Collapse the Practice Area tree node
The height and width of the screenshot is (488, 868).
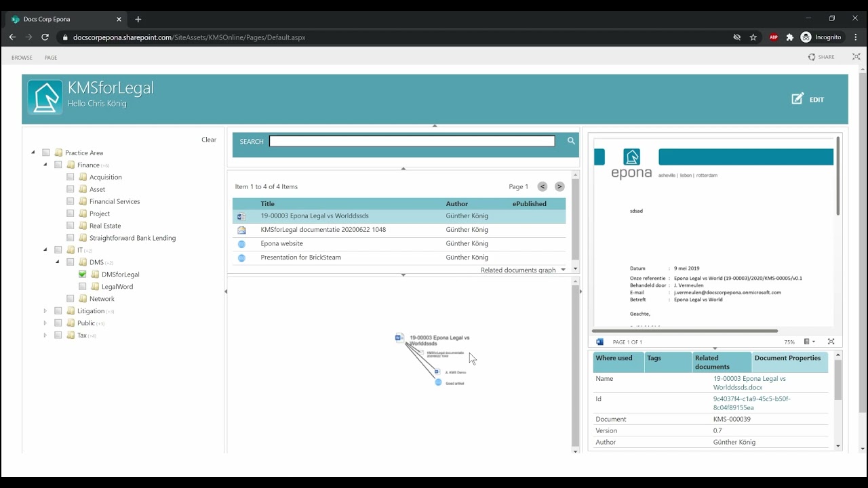33,153
